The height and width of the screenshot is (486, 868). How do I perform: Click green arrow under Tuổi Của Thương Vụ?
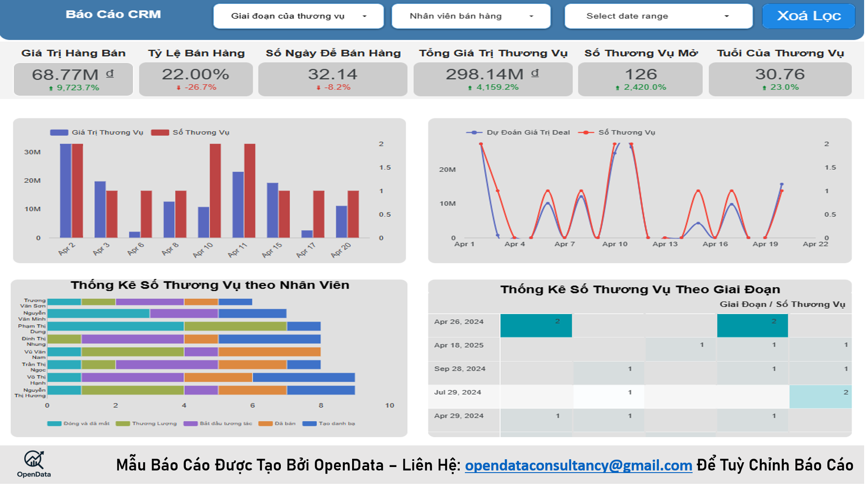coord(764,88)
